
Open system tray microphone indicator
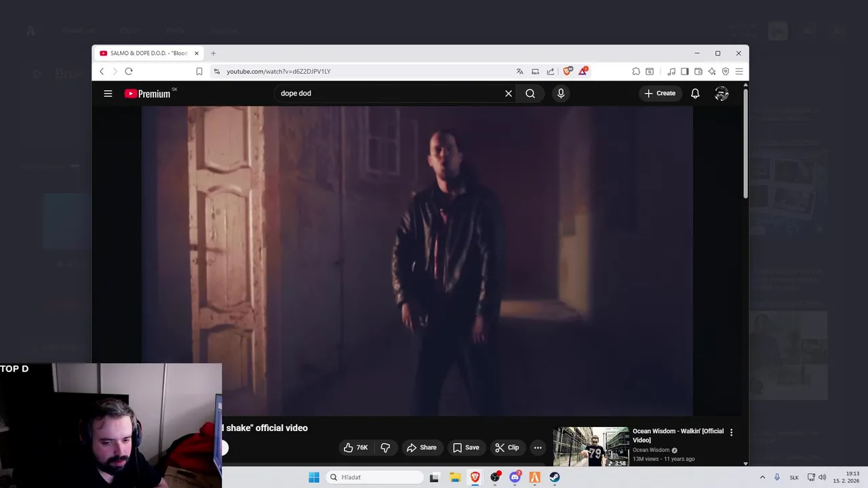pyautogui.click(x=777, y=477)
